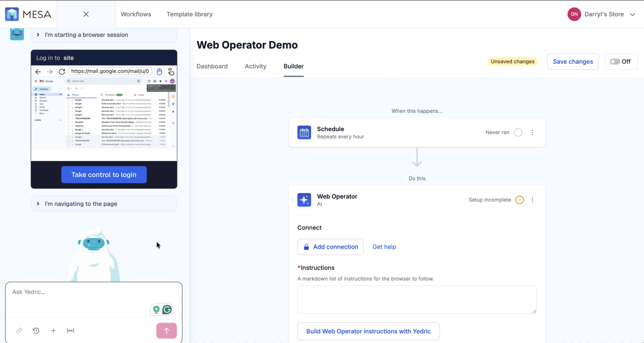Click the Web Operator drag handle
Image resolution: width=644 pixels, height=343 pixels.
(x=292, y=200)
